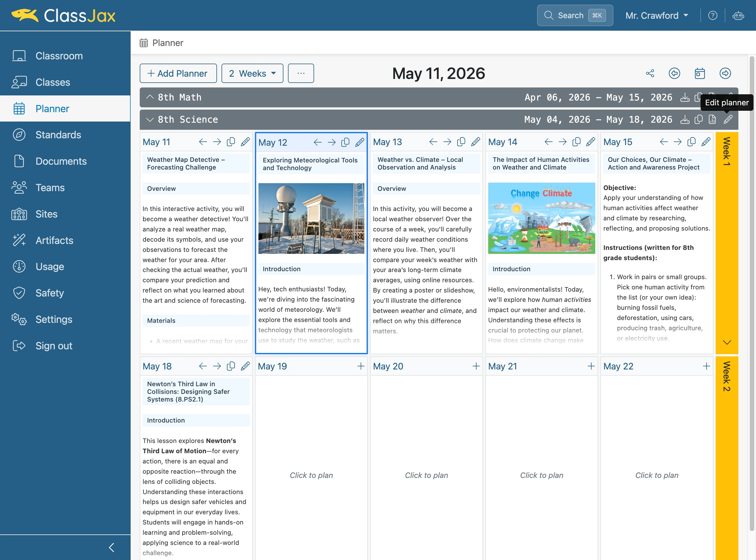Move May 11 lesson back one day
Screen dimensions: 756x560
(203, 142)
